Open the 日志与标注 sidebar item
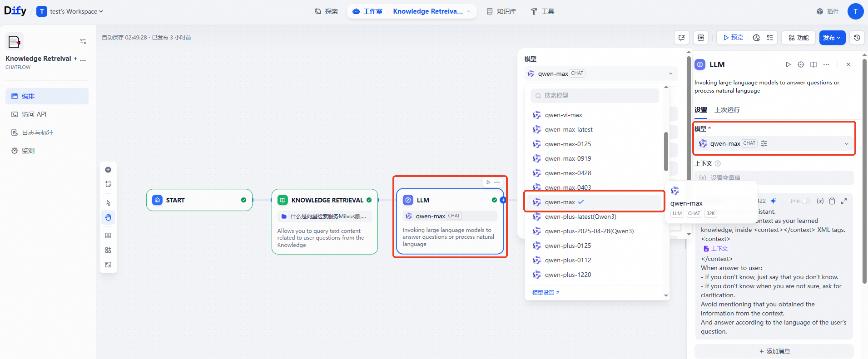 (47, 133)
